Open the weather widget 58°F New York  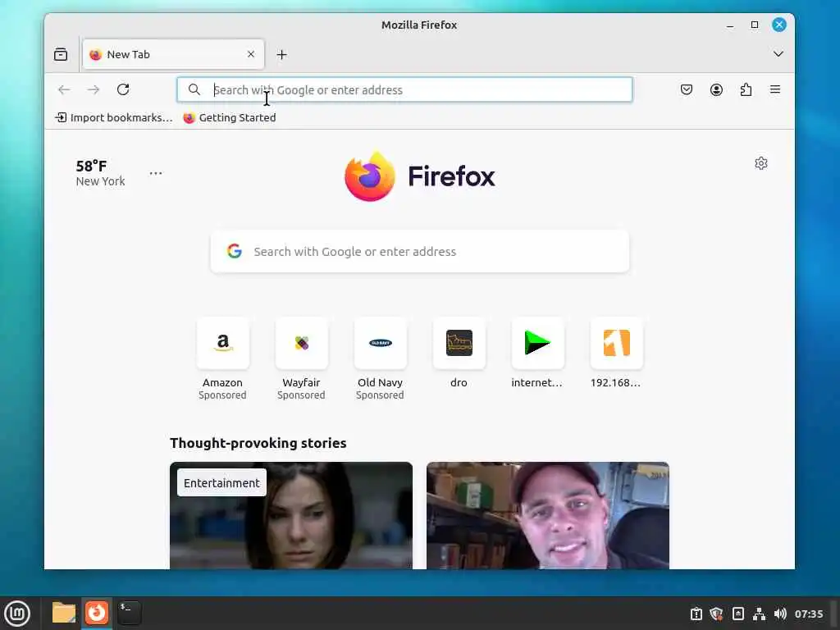point(100,173)
